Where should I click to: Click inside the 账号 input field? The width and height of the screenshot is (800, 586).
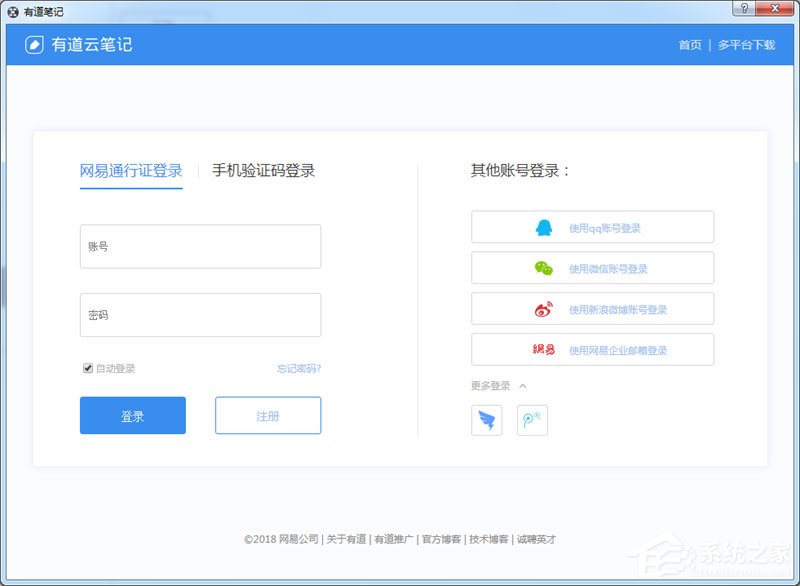point(200,246)
